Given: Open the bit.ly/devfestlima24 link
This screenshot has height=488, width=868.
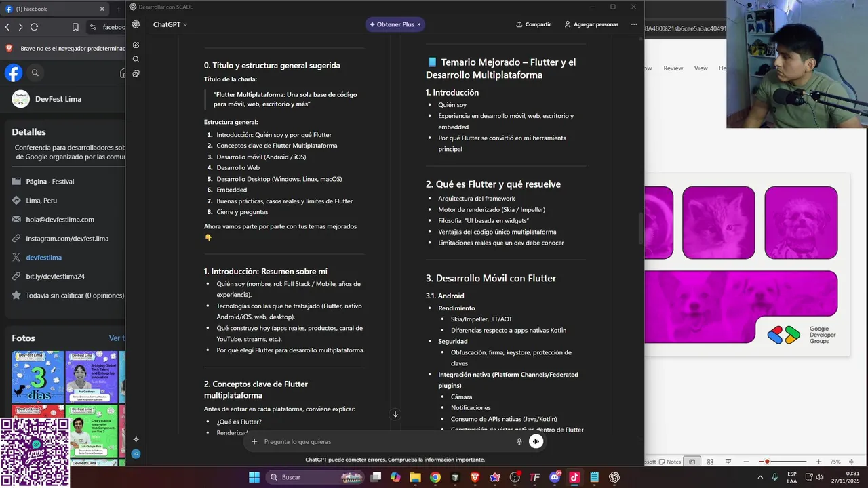Looking at the screenshot, I should 55,277.
